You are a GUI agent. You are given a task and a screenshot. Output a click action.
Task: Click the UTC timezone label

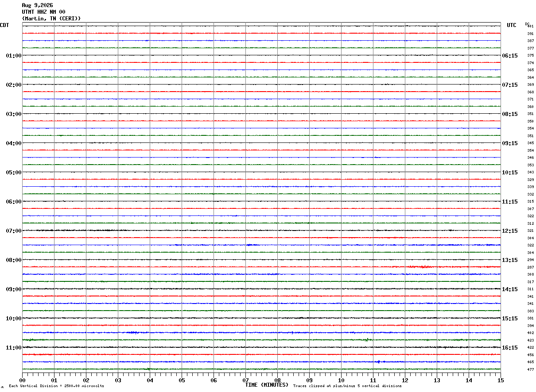coord(512,25)
